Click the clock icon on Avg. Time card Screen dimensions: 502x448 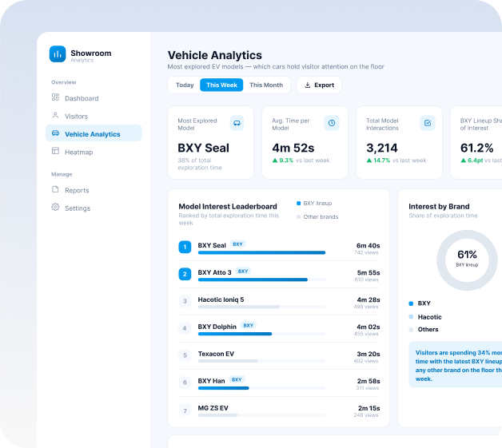(x=332, y=123)
